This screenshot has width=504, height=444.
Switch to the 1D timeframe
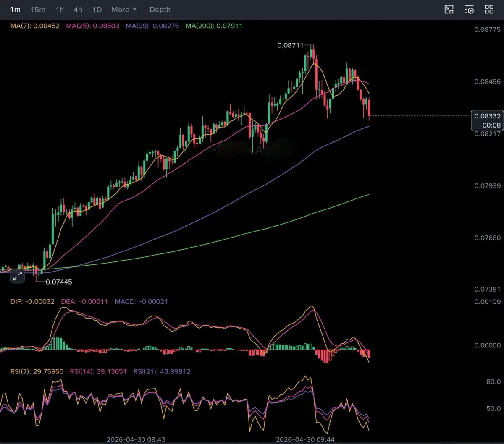[97, 9]
